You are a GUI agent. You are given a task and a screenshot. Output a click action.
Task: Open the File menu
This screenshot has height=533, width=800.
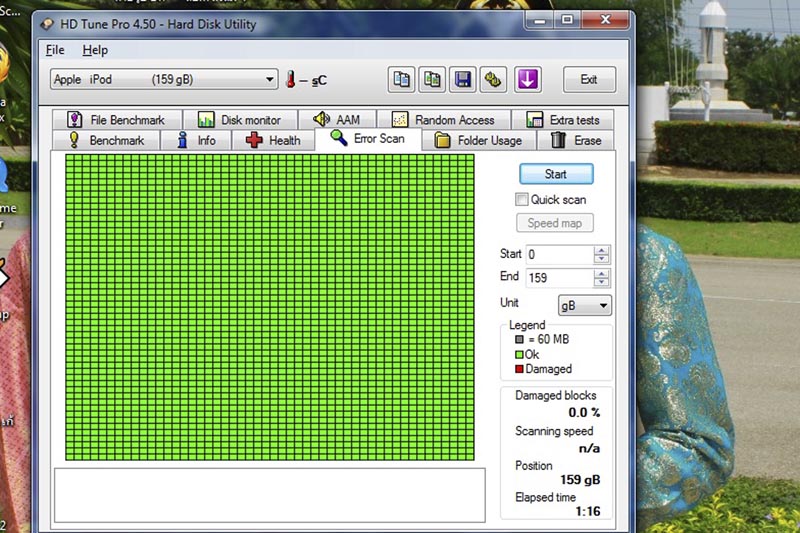tap(55, 50)
